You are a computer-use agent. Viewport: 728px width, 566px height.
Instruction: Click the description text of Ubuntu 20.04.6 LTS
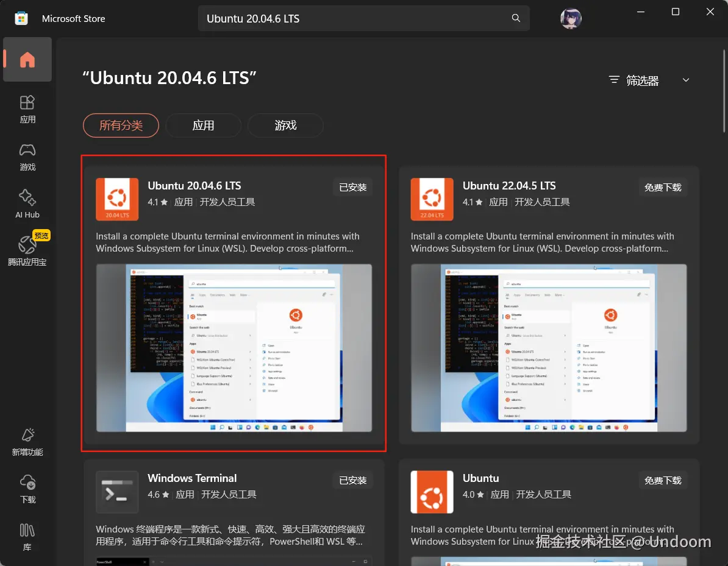[227, 242]
